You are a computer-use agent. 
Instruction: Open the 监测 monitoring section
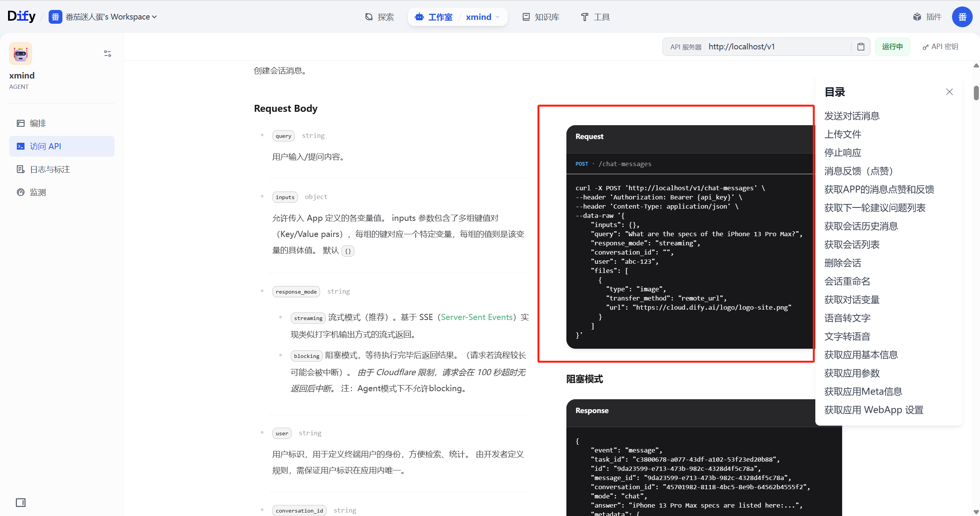[38, 192]
